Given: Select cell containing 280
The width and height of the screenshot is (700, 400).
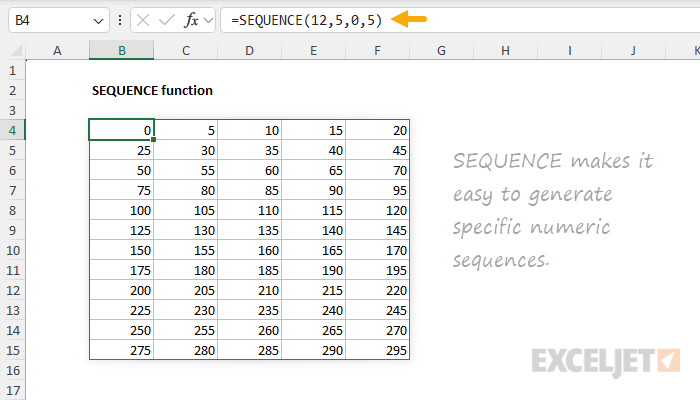Looking at the screenshot, I should point(186,350).
